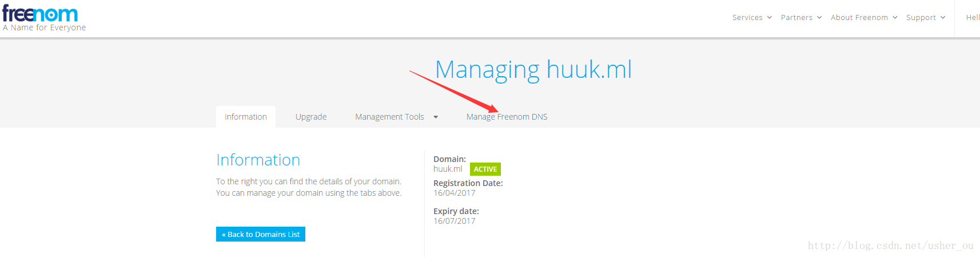Select the Managing huuk.ml heading
980x257 pixels.
(x=533, y=70)
